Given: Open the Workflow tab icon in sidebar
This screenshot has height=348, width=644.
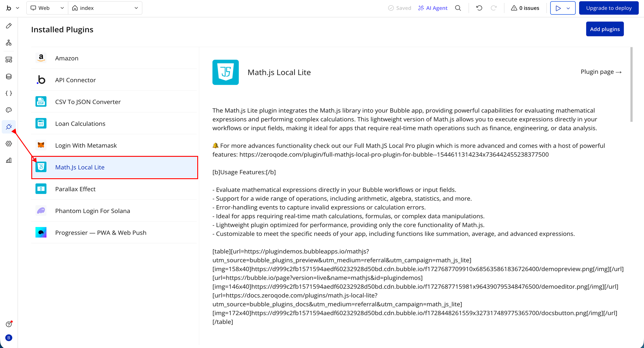Looking at the screenshot, I should point(9,43).
